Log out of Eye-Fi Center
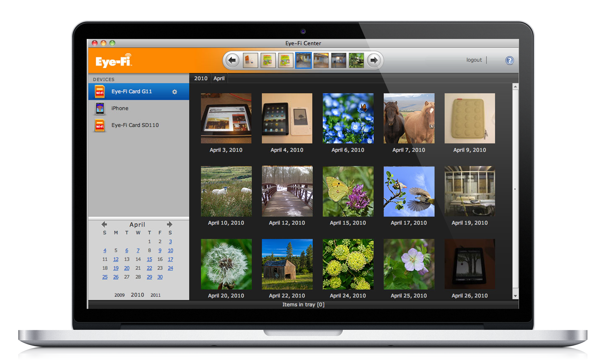The width and height of the screenshot is (606, 364). pyautogui.click(x=474, y=60)
